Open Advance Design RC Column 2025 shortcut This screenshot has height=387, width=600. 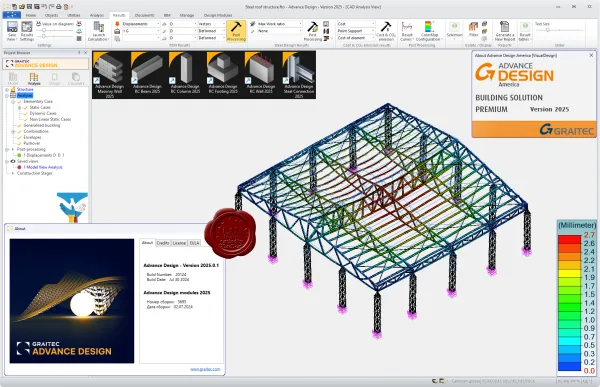pyautogui.click(x=185, y=73)
